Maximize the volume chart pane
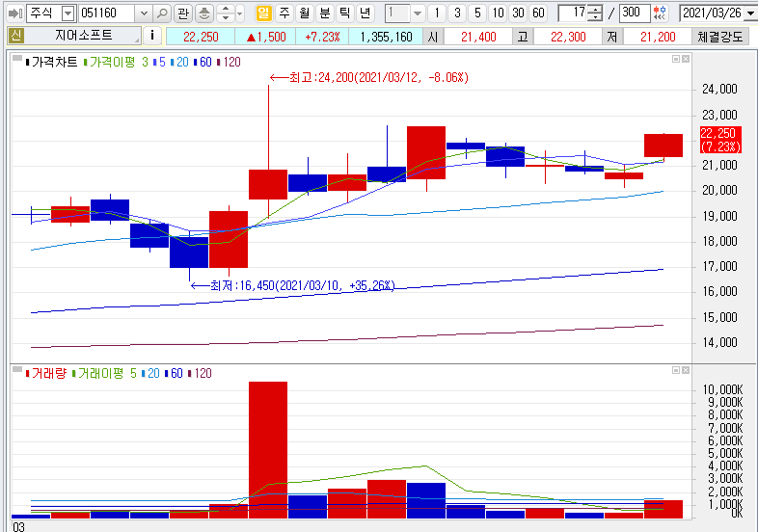 click(x=676, y=370)
